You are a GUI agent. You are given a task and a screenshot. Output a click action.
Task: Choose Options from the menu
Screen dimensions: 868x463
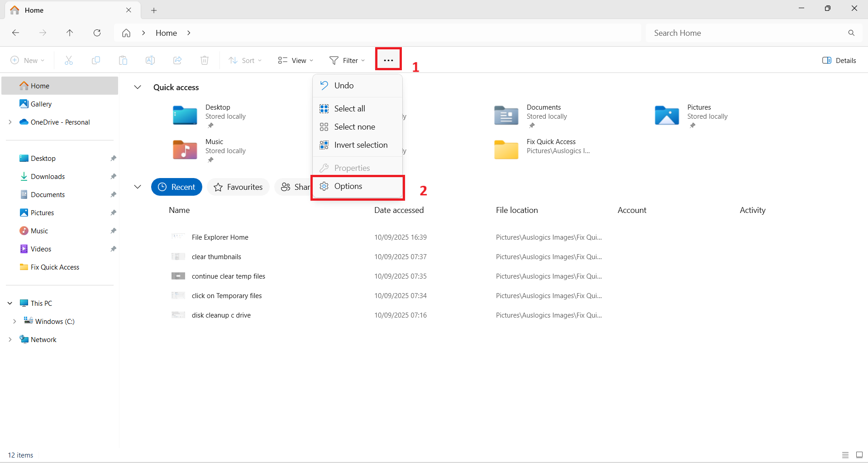pyautogui.click(x=348, y=186)
